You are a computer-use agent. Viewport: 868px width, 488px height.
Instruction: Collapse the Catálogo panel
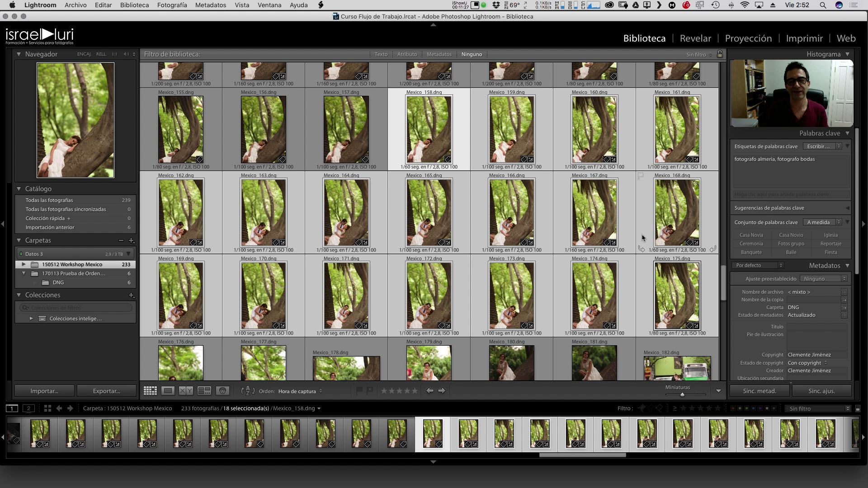tap(19, 189)
